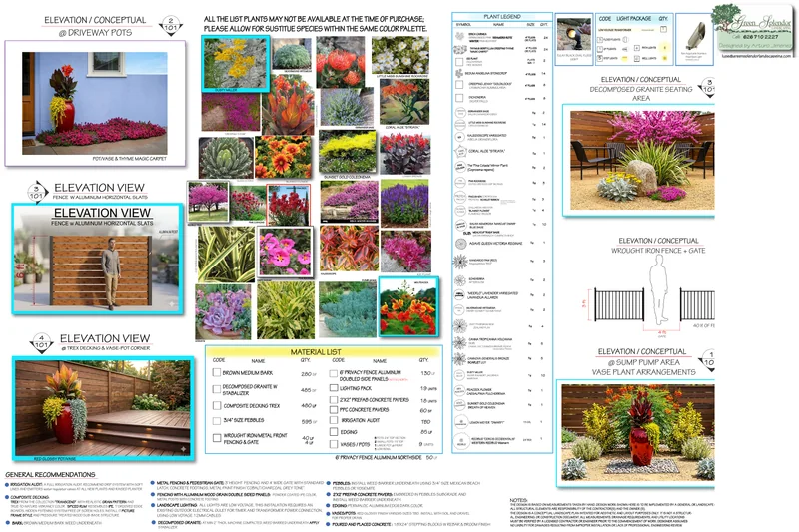Open the website link under the Green Splendor logo
Screen dimensions: 799x532
click(x=758, y=56)
